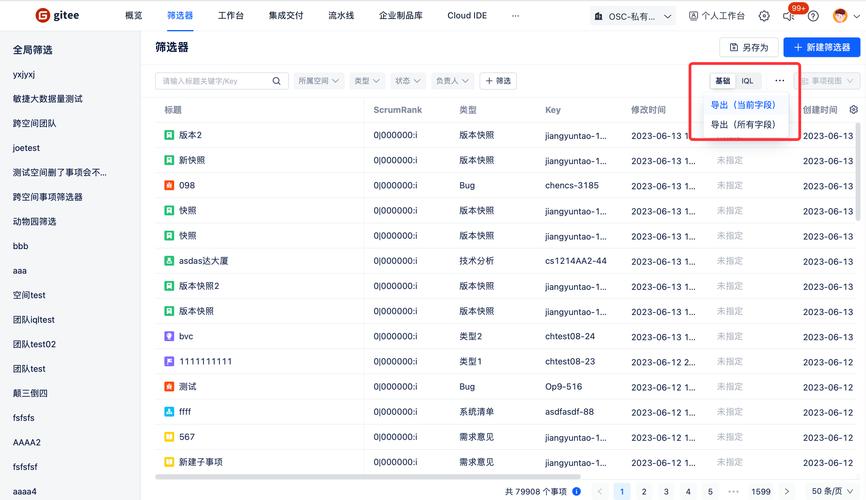Viewport: 866px width, 500px height.
Task: Choose 导出（当前字段） menu item
Action: (746, 105)
